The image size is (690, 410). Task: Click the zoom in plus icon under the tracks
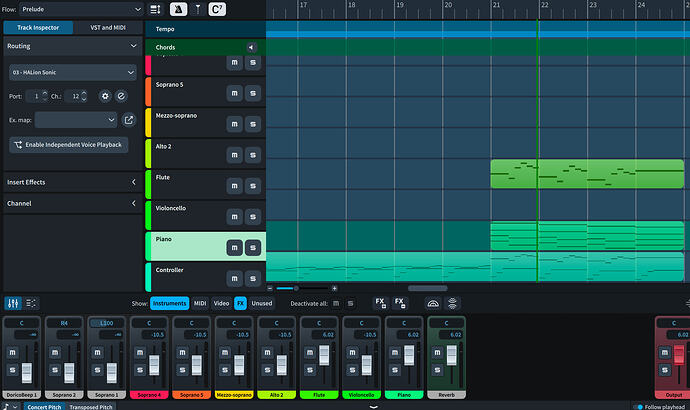click(x=334, y=288)
